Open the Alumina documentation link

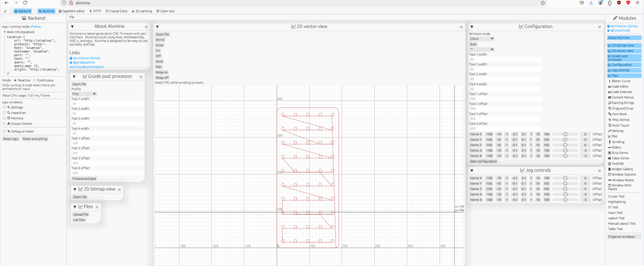87,67
